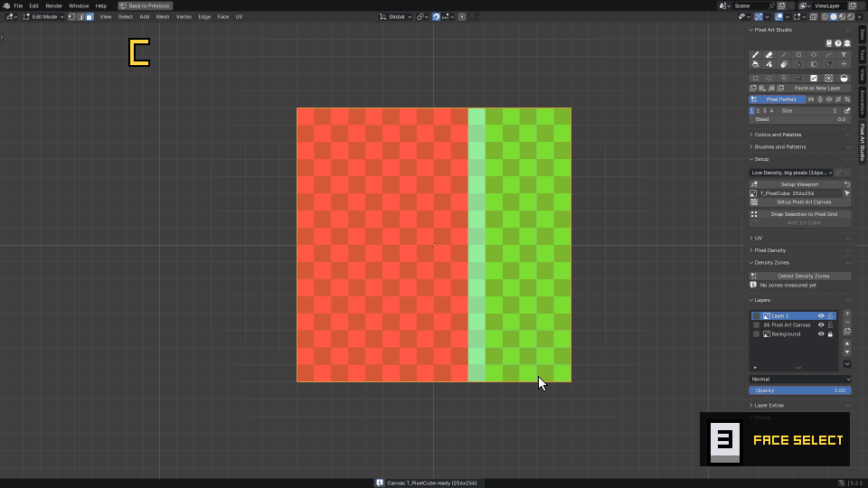
Task: Remove layer with the minus button
Action: pyautogui.click(x=847, y=323)
